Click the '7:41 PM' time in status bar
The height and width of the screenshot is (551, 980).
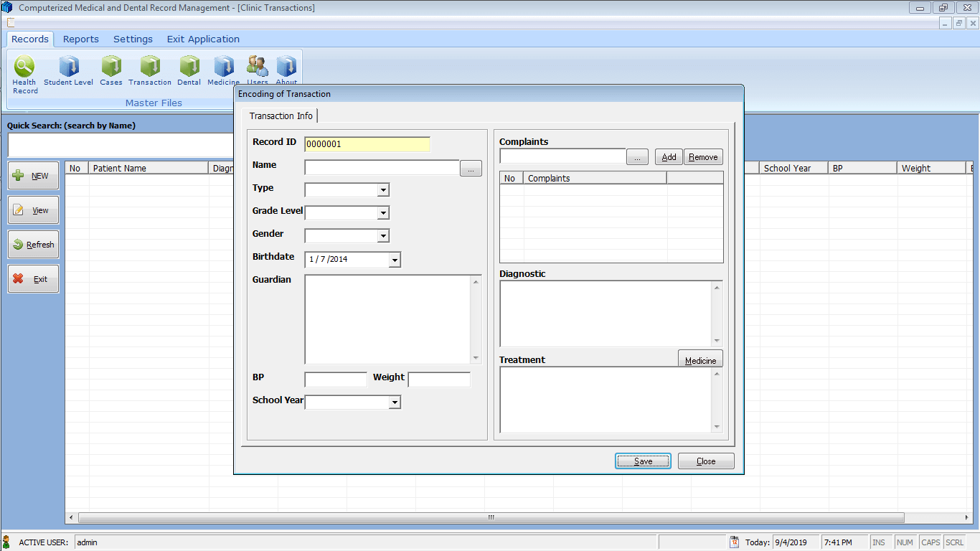[838, 542]
